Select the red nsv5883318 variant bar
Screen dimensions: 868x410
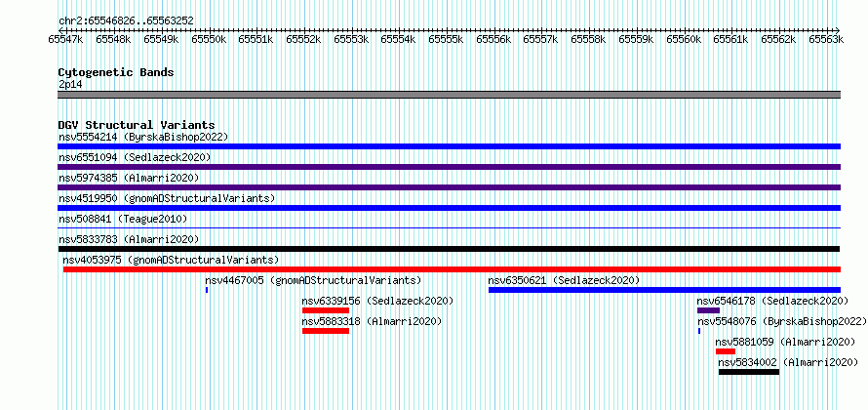tap(326, 331)
